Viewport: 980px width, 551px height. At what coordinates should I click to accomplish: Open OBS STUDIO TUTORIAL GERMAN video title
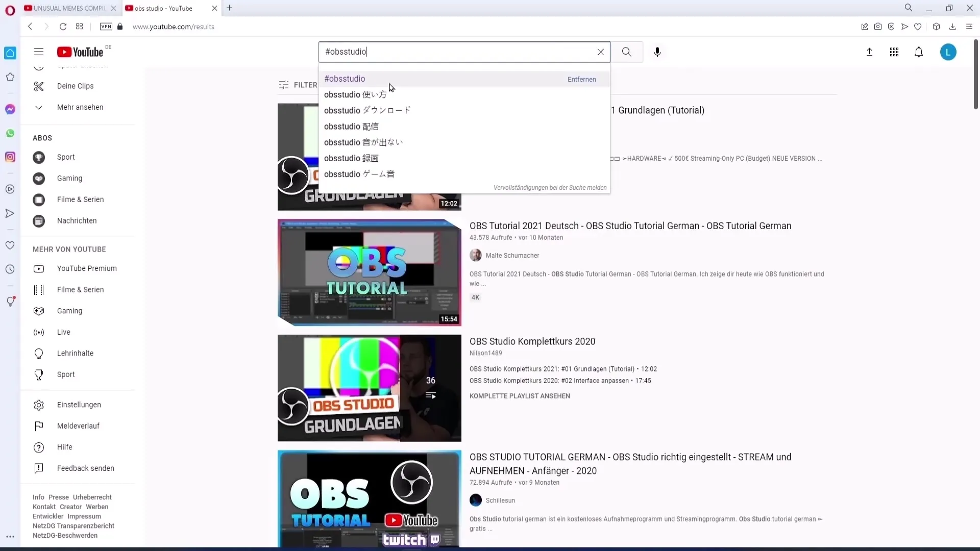630,464
